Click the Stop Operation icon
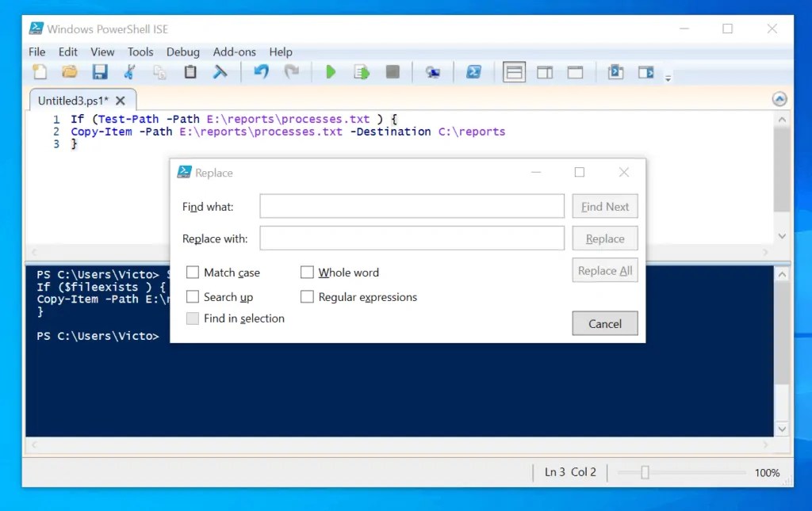Image resolution: width=812 pixels, height=511 pixels. [392, 71]
